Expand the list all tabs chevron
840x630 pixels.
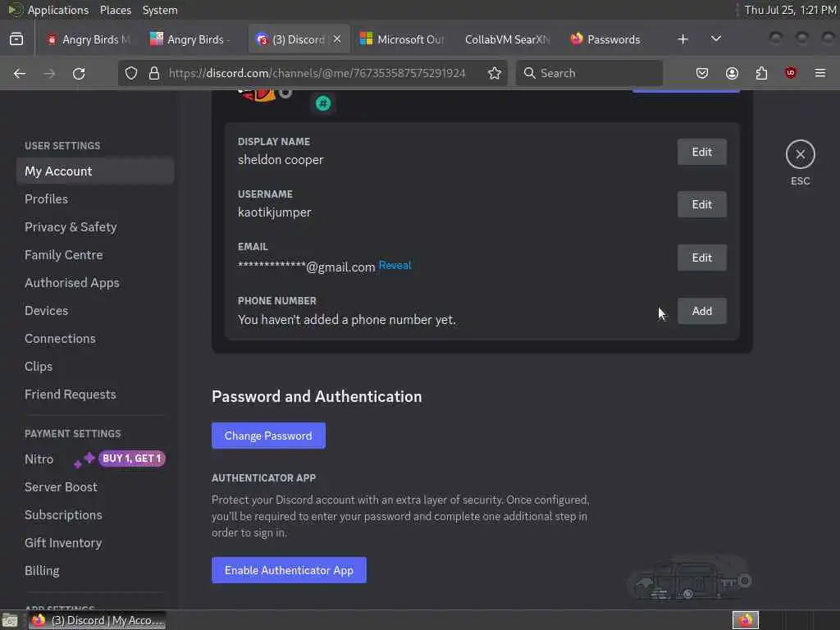(715, 39)
